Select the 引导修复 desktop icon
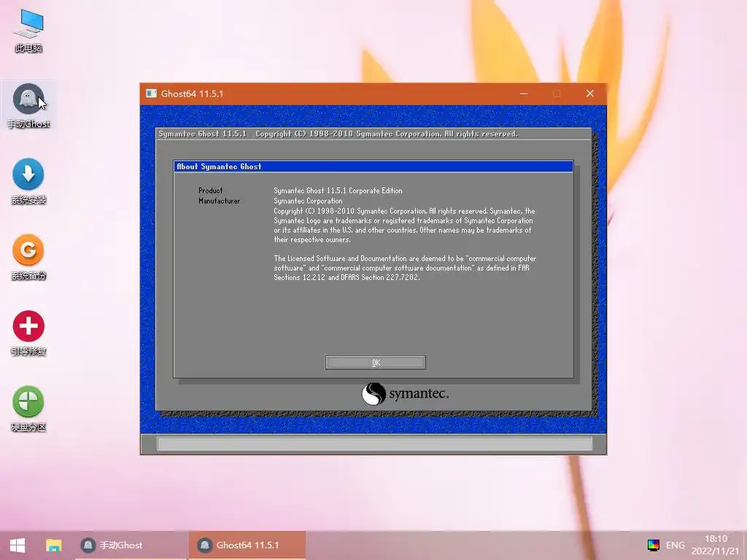Screen dimensions: 747x560 [x=28, y=333]
